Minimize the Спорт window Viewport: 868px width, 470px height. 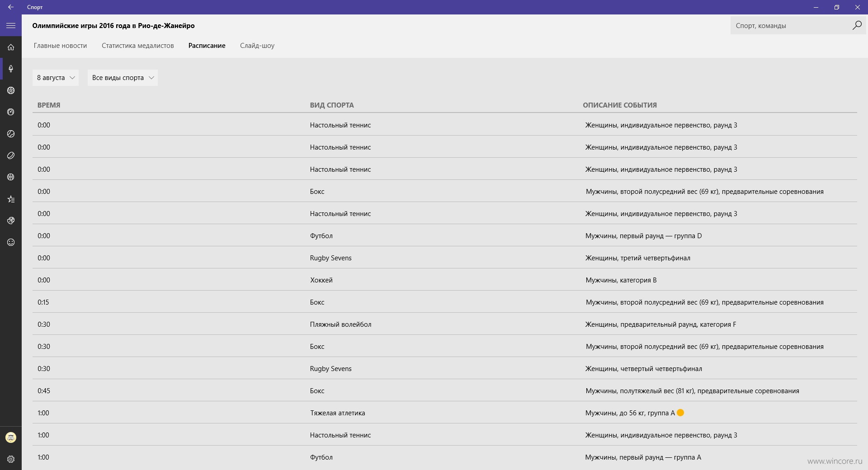[x=816, y=7]
